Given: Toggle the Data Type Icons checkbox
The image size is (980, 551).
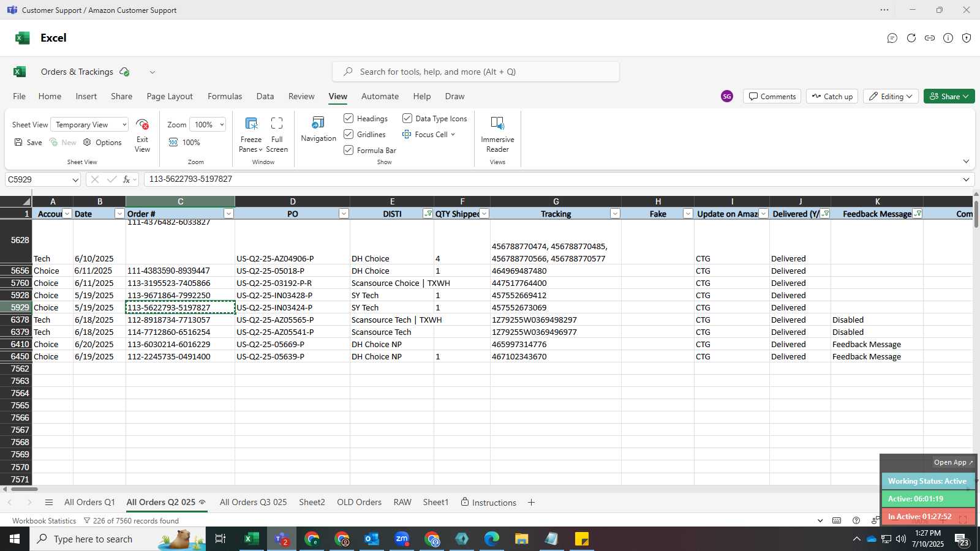Looking at the screenshot, I should [407, 118].
